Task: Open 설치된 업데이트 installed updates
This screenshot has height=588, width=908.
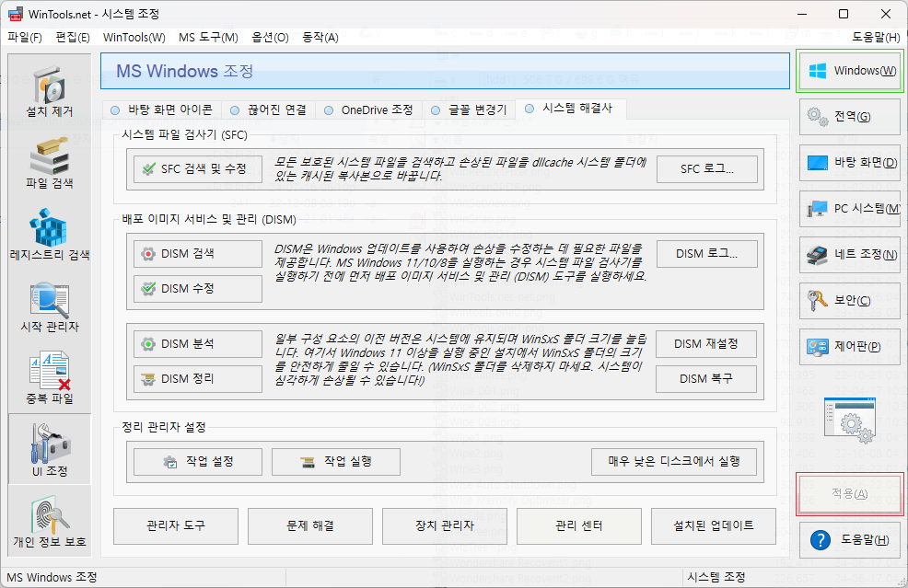Action: click(x=714, y=526)
